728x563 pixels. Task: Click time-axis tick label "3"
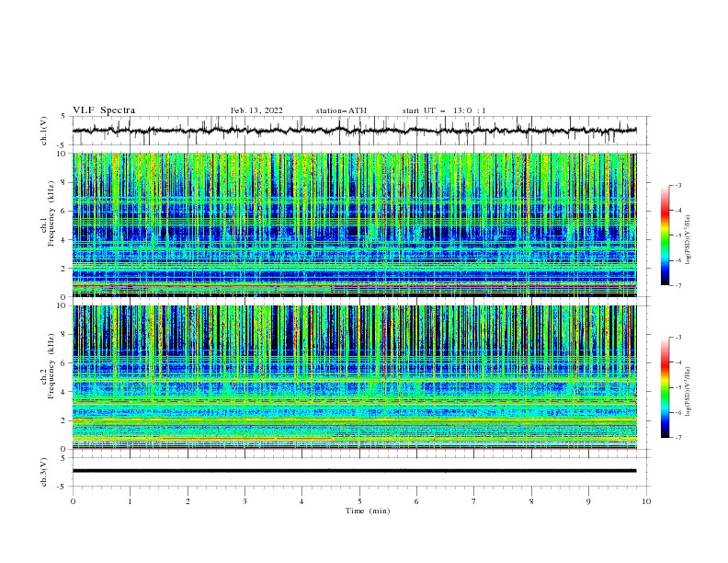click(245, 501)
